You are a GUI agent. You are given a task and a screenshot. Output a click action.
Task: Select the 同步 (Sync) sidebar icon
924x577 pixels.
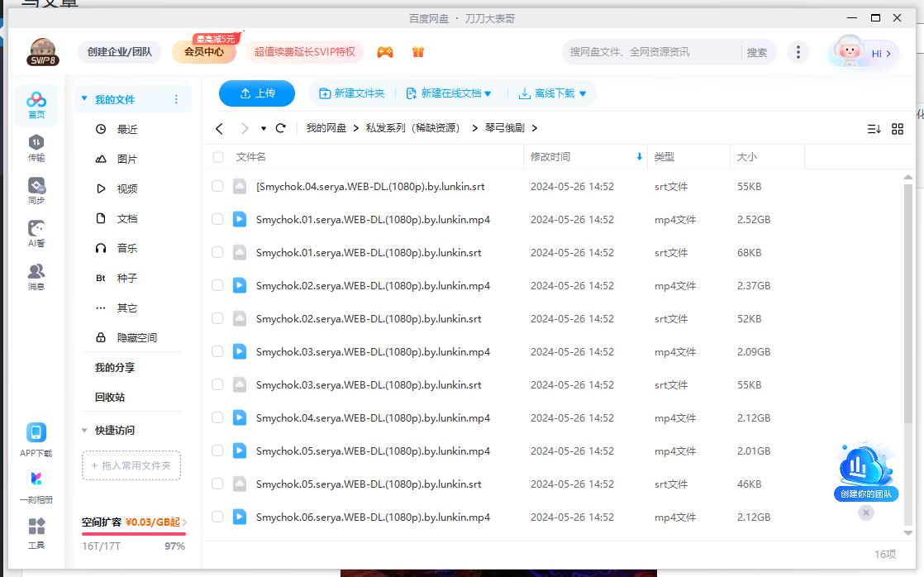point(36,190)
